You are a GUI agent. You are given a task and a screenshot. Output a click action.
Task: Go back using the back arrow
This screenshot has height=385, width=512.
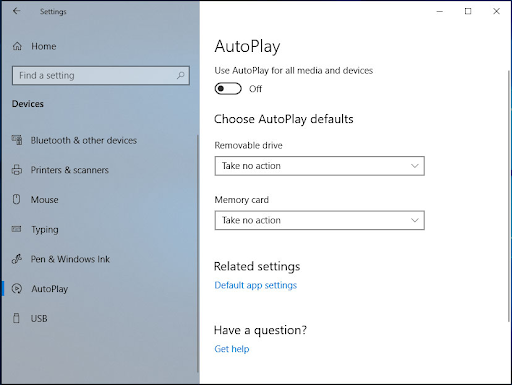pyautogui.click(x=16, y=11)
